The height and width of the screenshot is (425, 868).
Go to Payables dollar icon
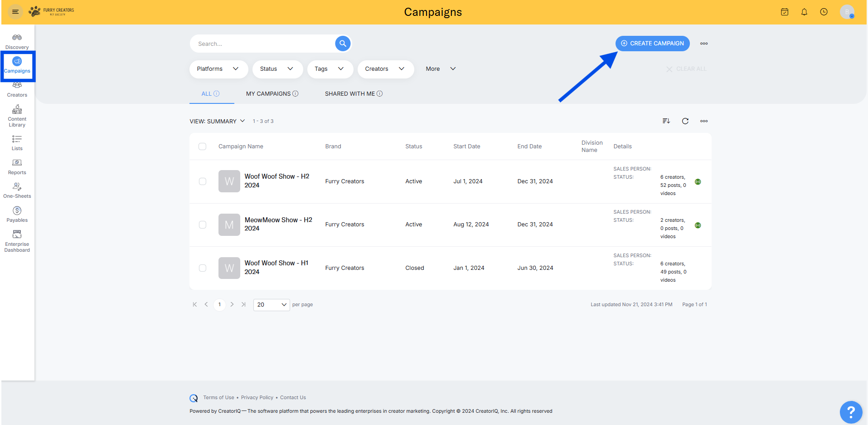pos(17,211)
